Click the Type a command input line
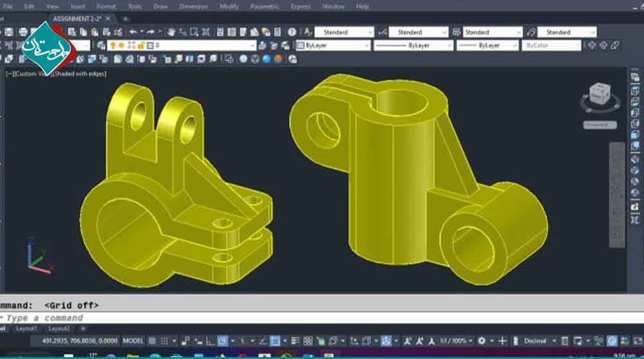 pos(322,318)
